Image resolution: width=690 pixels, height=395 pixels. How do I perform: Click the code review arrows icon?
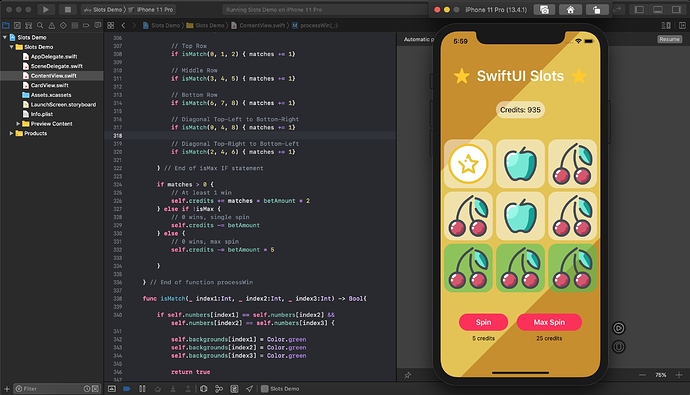coord(618,9)
